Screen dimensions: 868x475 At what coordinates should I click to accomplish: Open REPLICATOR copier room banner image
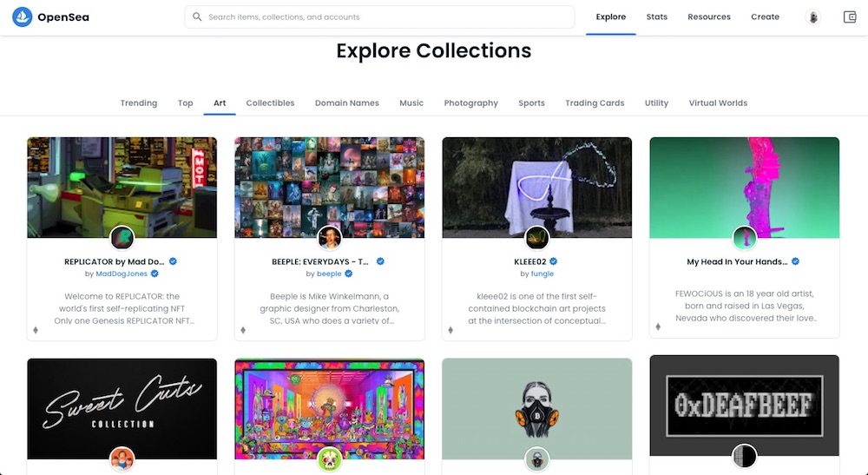pyautogui.click(x=122, y=188)
